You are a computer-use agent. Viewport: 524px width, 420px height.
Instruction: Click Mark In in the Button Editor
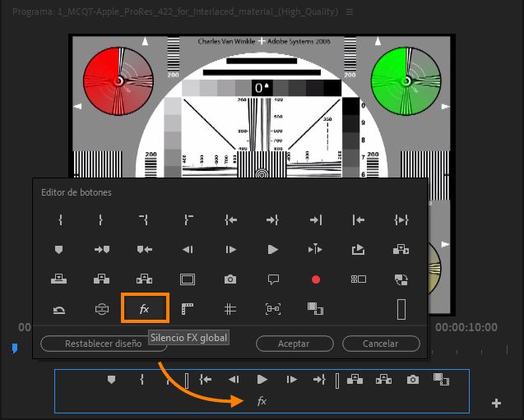pyautogui.click(x=61, y=220)
